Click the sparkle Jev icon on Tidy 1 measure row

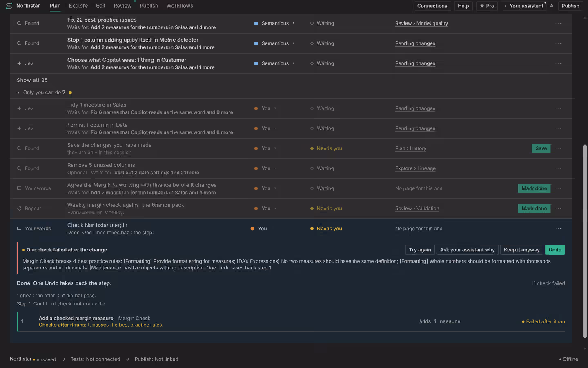(x=19, y=108)
